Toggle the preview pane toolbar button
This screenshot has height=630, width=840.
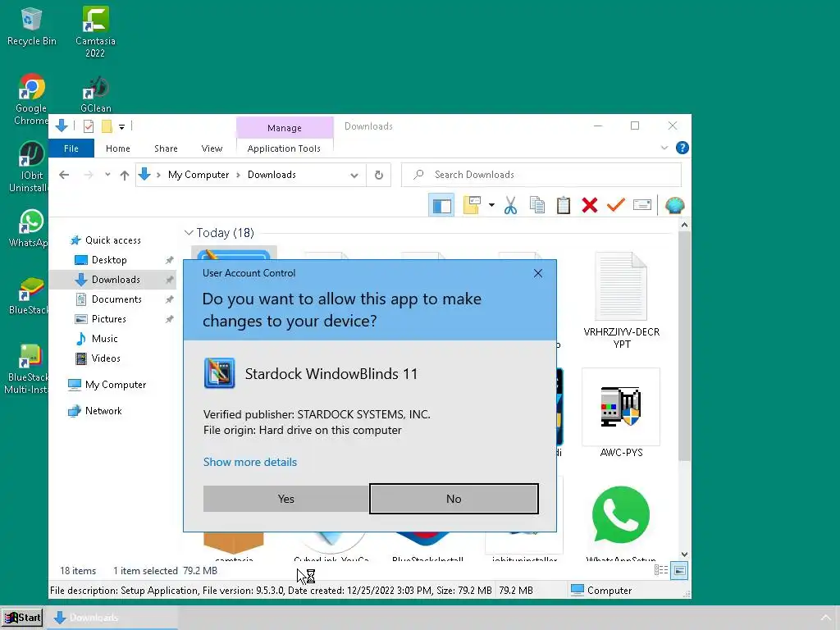[441, 205]
